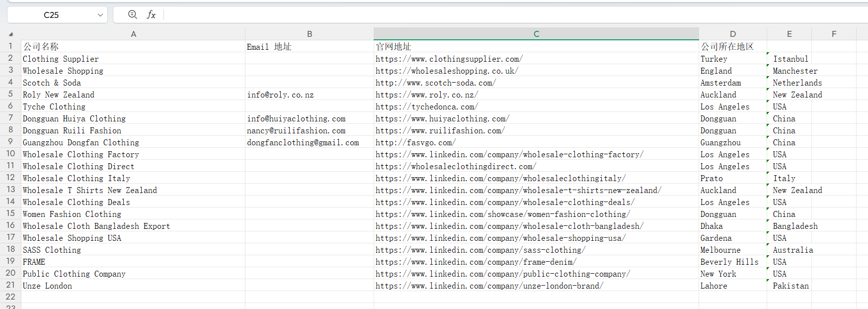This screenshot has width=868, height=309.
Task: Click email info@huiyaclothing.com
Action: (x=310, y=118)
